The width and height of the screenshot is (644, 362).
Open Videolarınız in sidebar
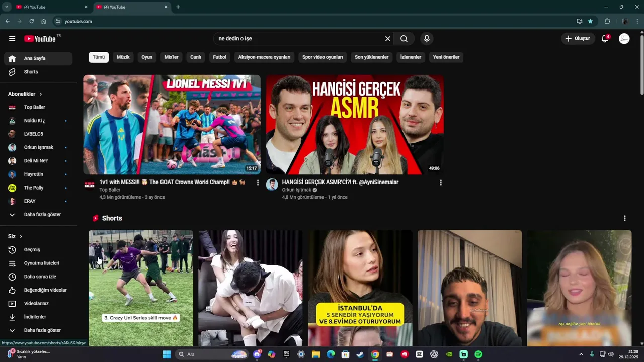(x=38, y=304)
